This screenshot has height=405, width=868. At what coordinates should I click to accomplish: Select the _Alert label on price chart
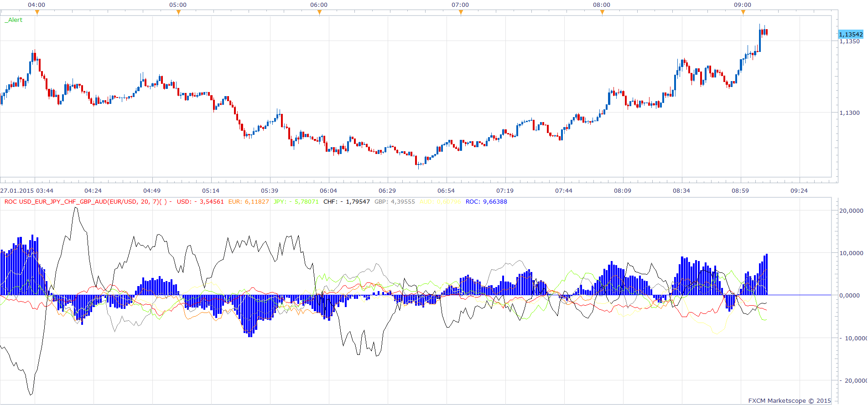point(14,20)
